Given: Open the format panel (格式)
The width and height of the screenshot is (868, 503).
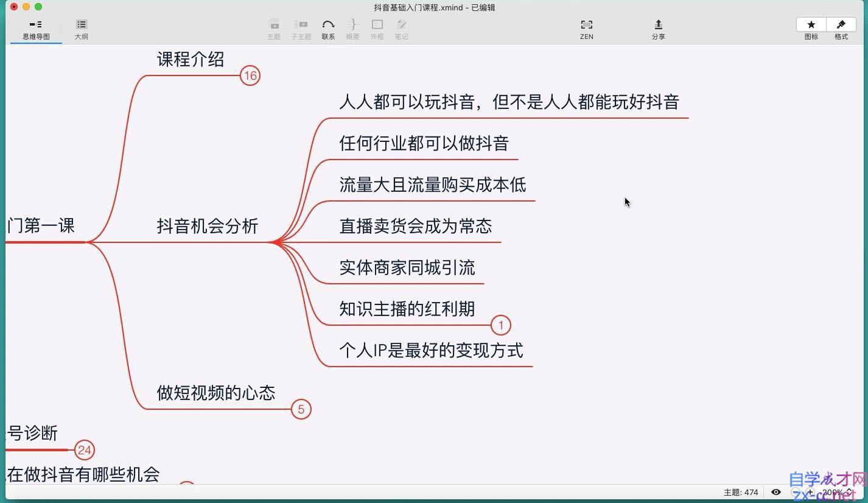Looking at the screenshot, I should click(x=841, y=24).
